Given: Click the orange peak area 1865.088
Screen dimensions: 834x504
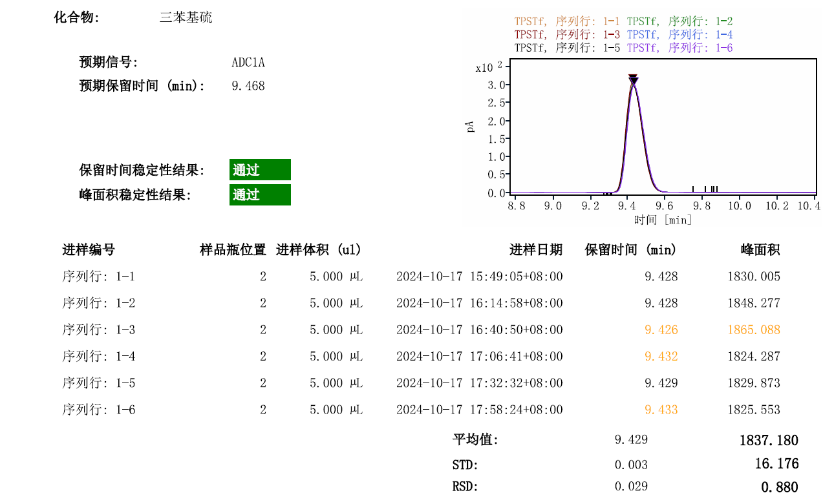Looking at the screenshot, I should (x=754, y=330).
